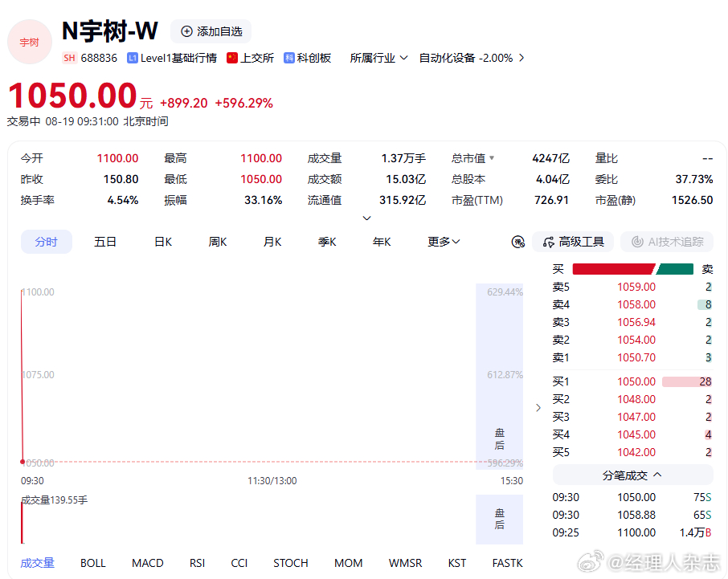Select the STOCH indicator
This screenshot has width=728, height=579.
click(291, 563)
